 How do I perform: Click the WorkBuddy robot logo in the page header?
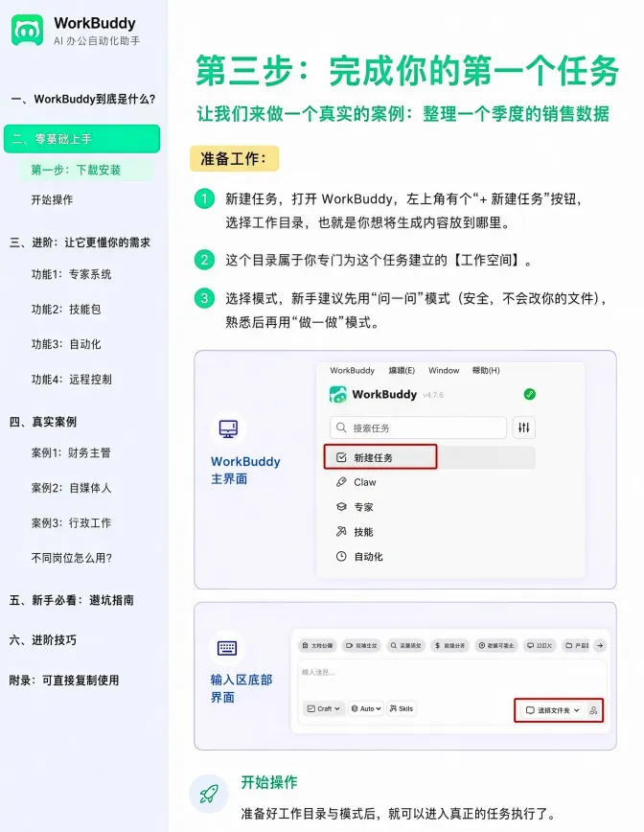tap(27, 30)
